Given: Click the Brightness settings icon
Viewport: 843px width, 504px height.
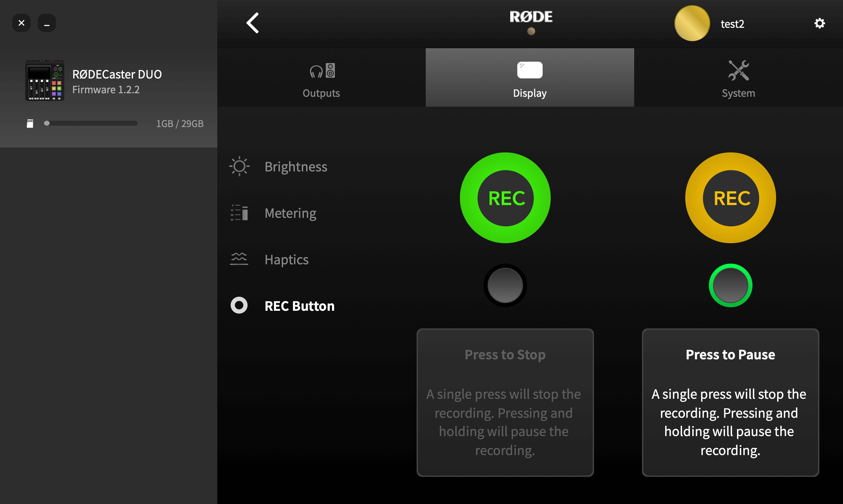Looking at the screenshot, I should pos(239,166).
